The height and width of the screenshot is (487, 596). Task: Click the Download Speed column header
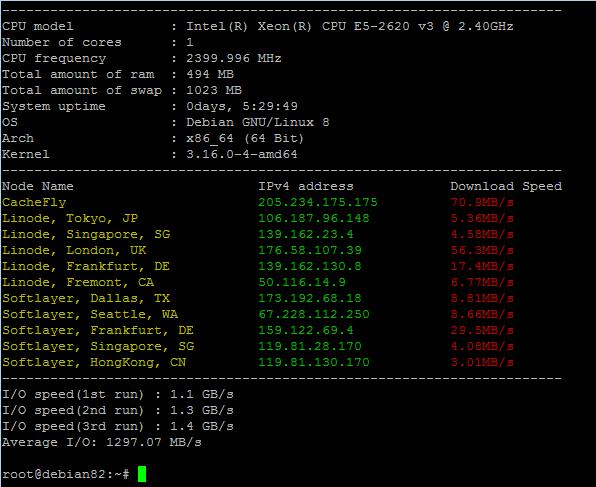click(506, 186)
